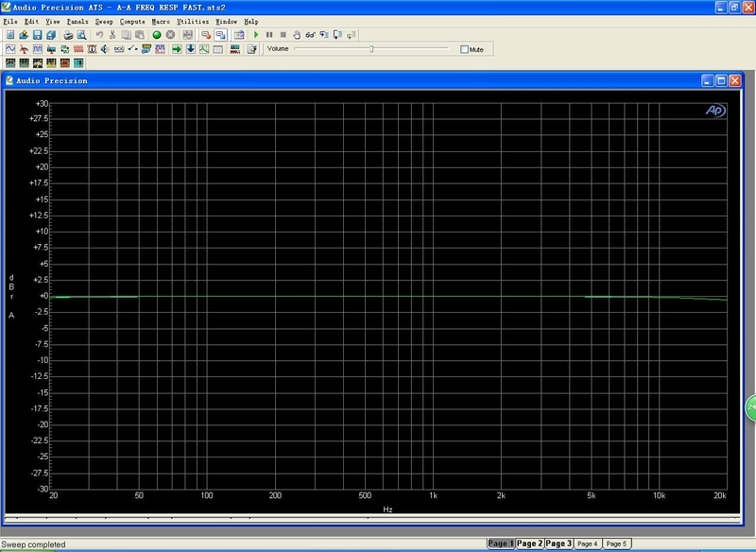Viewport: 756px width, 552px height.
Task: Maximize the inner Audio Precision graph window
Action: point(721,80)
